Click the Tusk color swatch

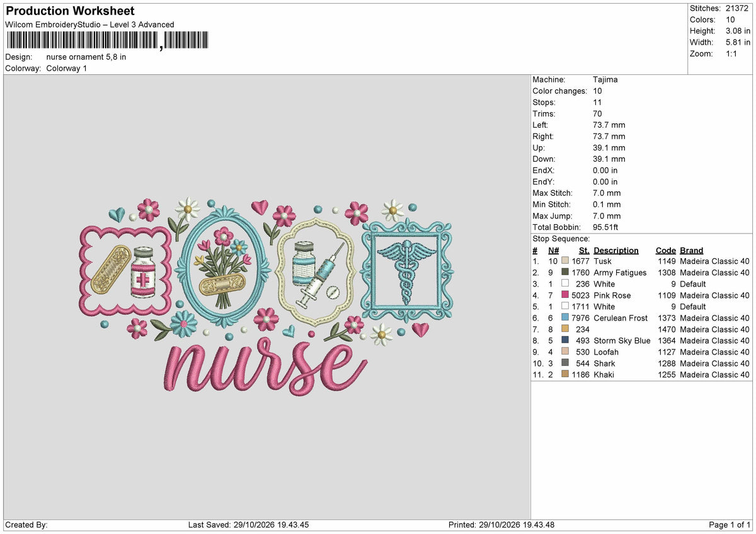coord(565,261)
